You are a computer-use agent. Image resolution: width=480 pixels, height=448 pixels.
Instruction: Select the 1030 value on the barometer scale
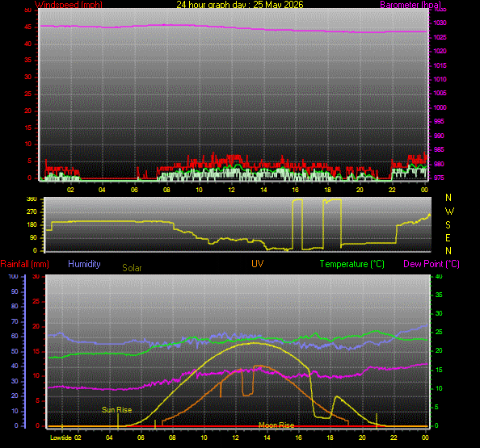[440, 23]
